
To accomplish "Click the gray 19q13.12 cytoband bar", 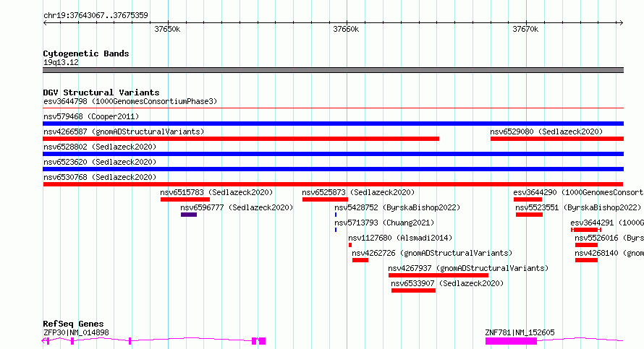I will [x=333, y=70].
